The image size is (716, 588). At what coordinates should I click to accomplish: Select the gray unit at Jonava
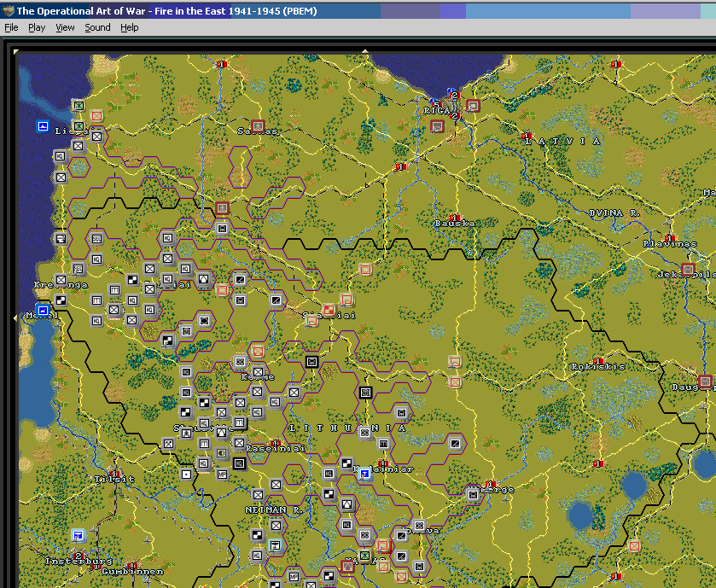click(x=419, y=526)
